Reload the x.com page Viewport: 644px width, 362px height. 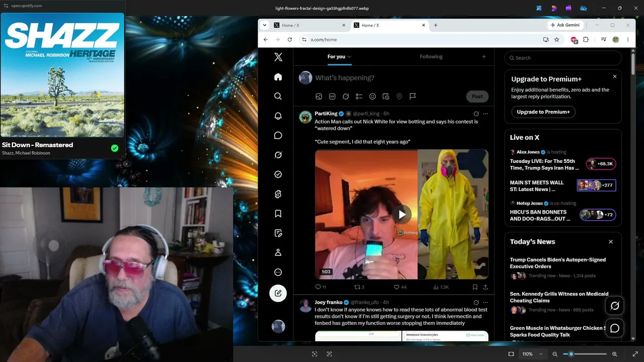pos(290,40)
